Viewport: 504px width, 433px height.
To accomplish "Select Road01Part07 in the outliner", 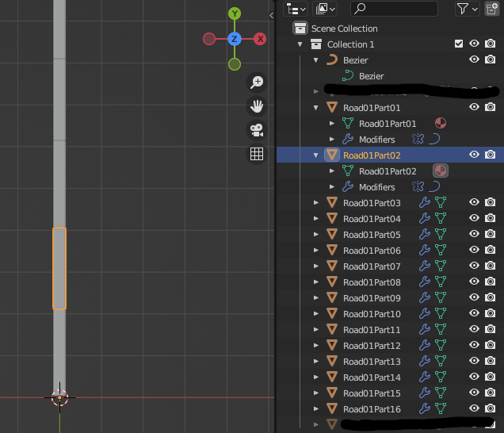I will [372, 266].
